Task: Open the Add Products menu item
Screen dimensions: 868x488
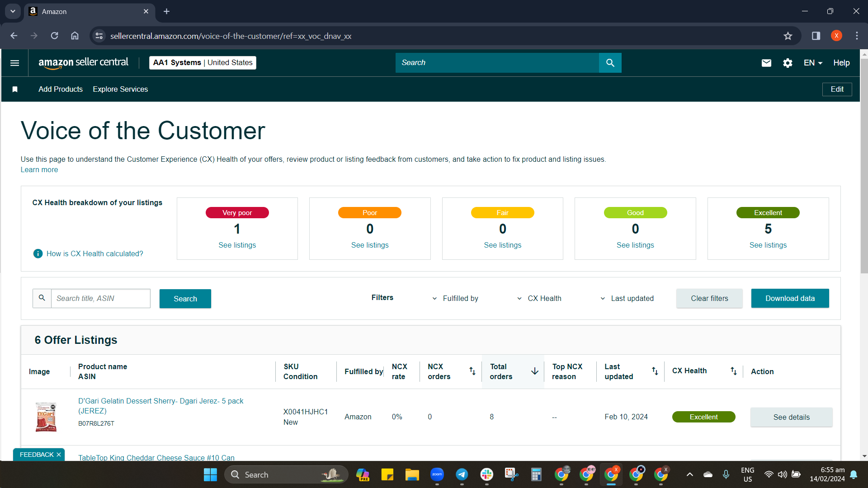Action: tap(61, 89)
